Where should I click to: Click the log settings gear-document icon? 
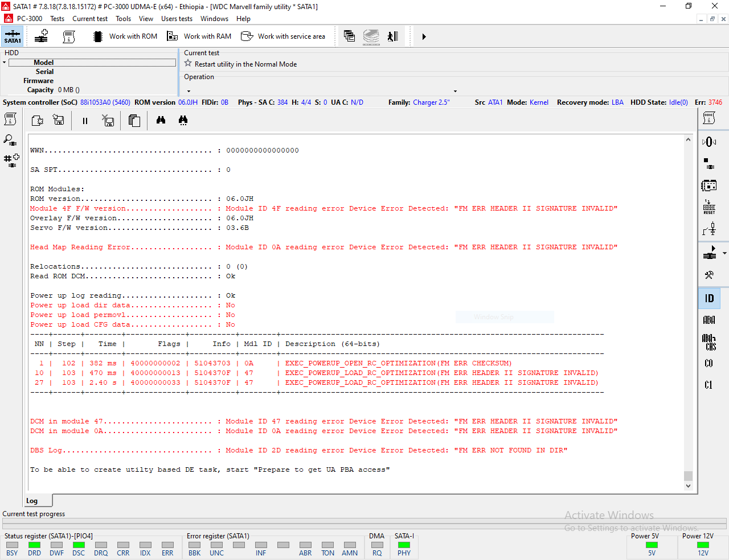point(38,120)
